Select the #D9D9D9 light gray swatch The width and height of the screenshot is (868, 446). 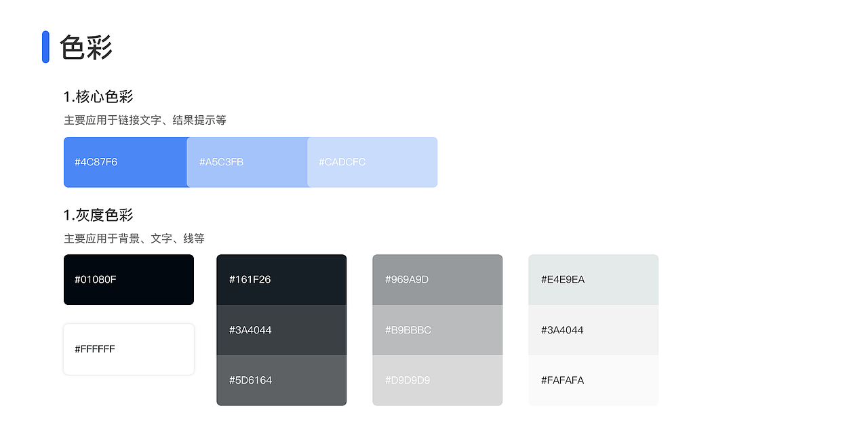pos(437,380)
